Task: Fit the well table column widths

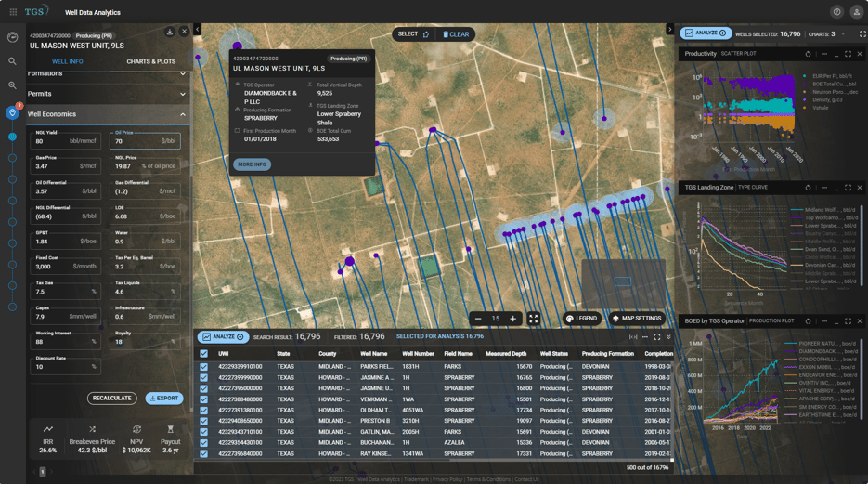Action: point(633,336)
